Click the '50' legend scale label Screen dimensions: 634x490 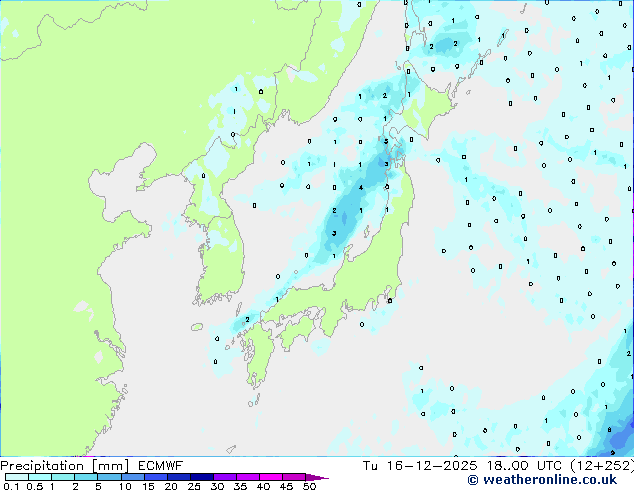pos(309,486)
